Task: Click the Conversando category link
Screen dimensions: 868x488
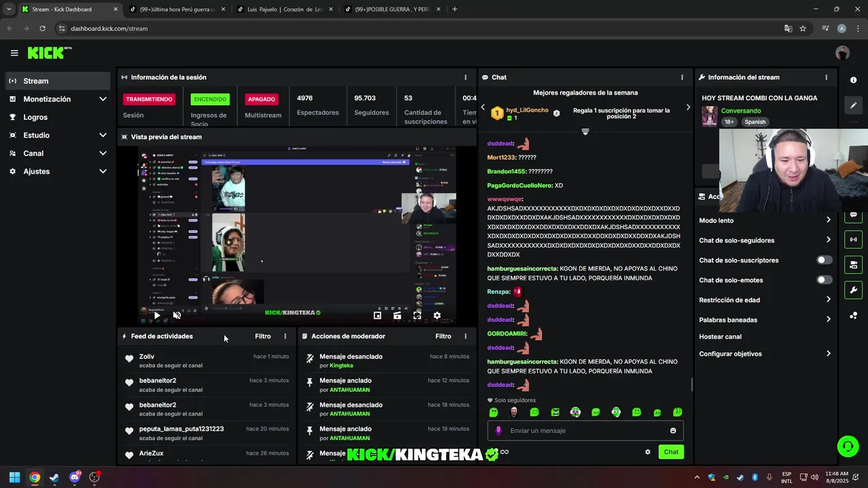Action: tap(741, 110)
